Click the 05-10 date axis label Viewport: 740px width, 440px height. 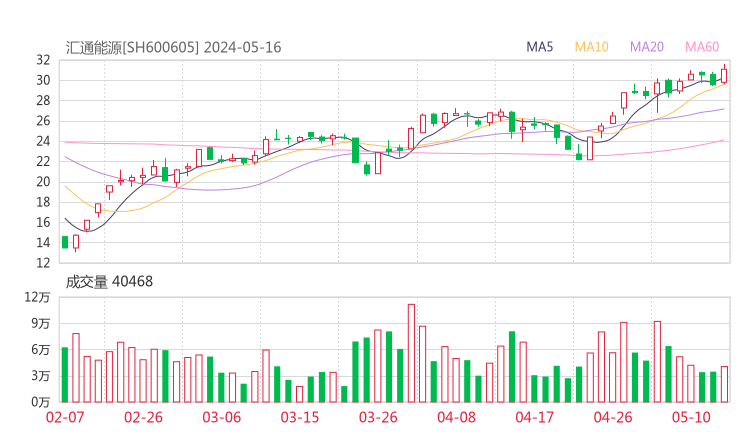(691, 417)
